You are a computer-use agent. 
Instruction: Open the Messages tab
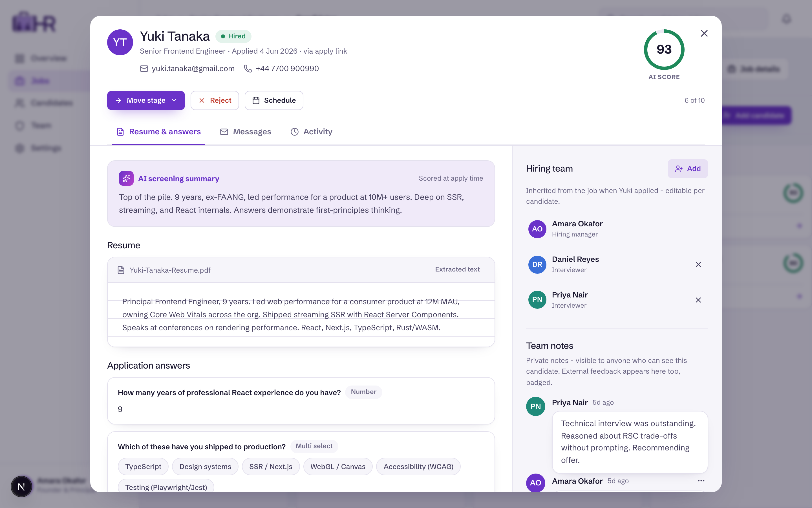pyautogui.click(x=245, y=132)
